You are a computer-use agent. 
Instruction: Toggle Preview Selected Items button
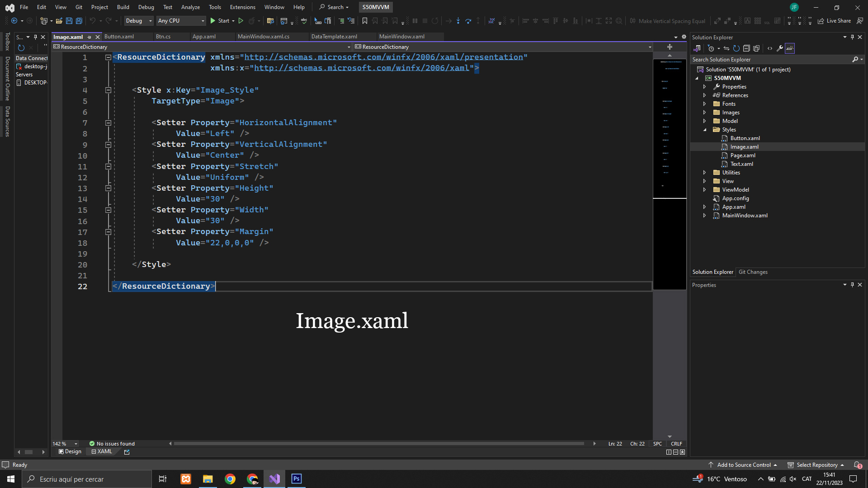790,48
